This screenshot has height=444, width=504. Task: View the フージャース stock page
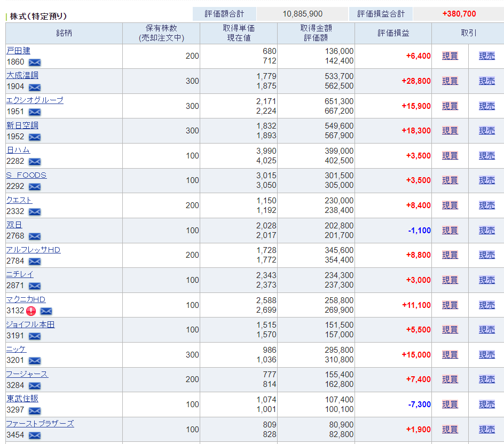click(x=27, y=374)
